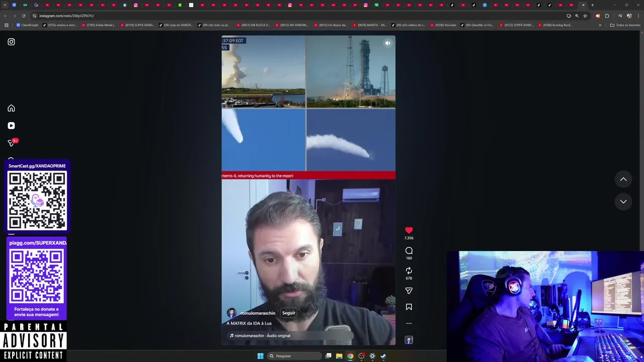Go to the previous reel with up chevron
644x362 pixels.
point(623,179)
